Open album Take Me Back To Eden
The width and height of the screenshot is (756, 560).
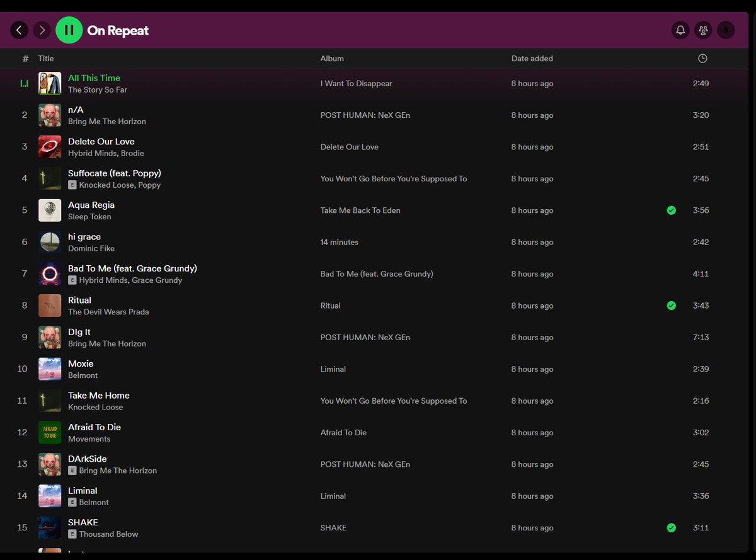pos(360,210)
